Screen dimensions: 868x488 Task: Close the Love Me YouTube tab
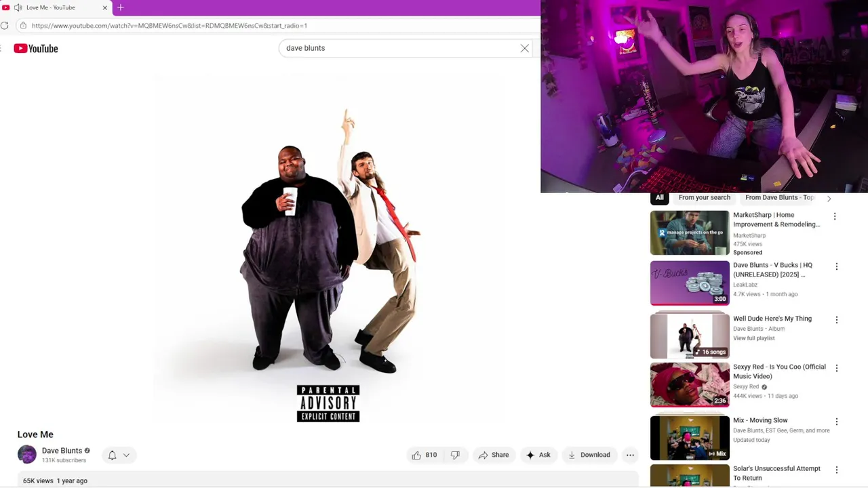point(105,7)
